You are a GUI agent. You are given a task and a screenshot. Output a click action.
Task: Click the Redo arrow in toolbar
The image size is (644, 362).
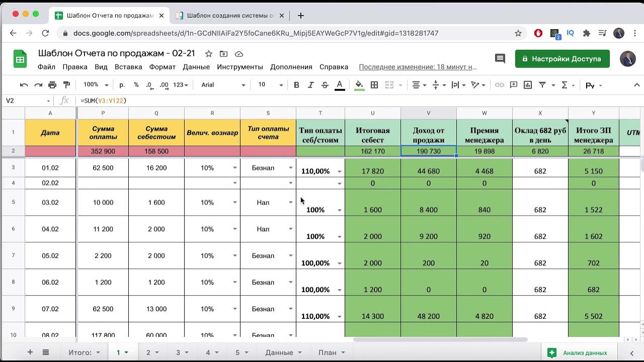pyautogui.click(x=38, y=85)
